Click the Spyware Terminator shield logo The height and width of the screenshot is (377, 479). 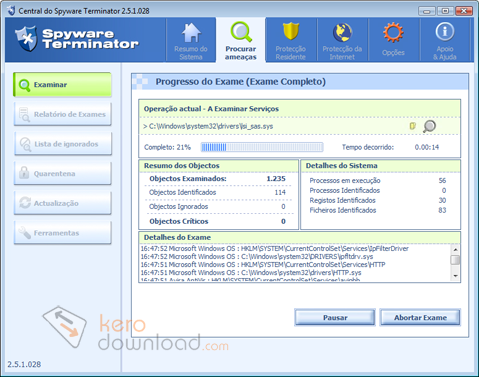[x=26, y=39]
